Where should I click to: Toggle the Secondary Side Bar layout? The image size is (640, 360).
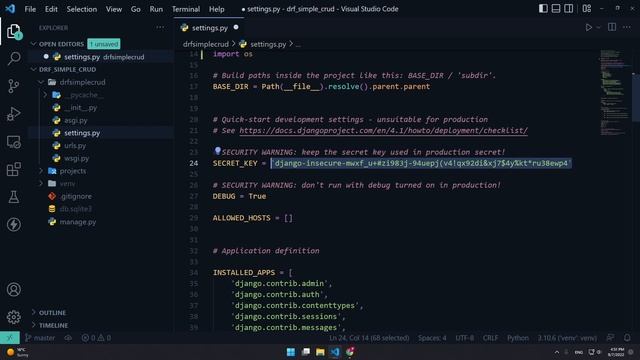[568, 9]
